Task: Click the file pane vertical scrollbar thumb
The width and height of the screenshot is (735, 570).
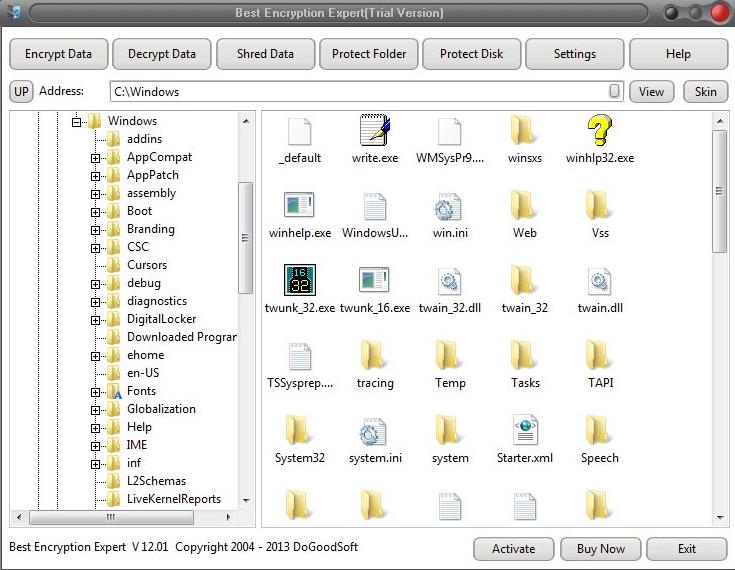Action: pyautogui.click(x=719, y=191)
